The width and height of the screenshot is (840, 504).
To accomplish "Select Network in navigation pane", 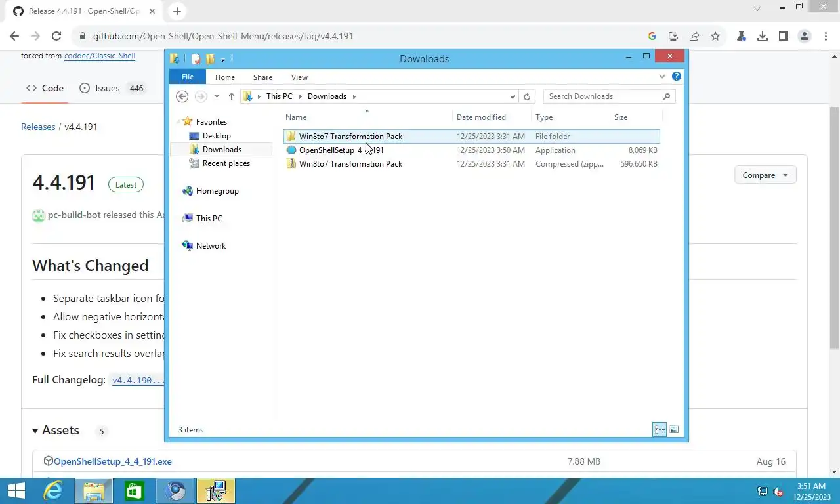I will [211, 246].
